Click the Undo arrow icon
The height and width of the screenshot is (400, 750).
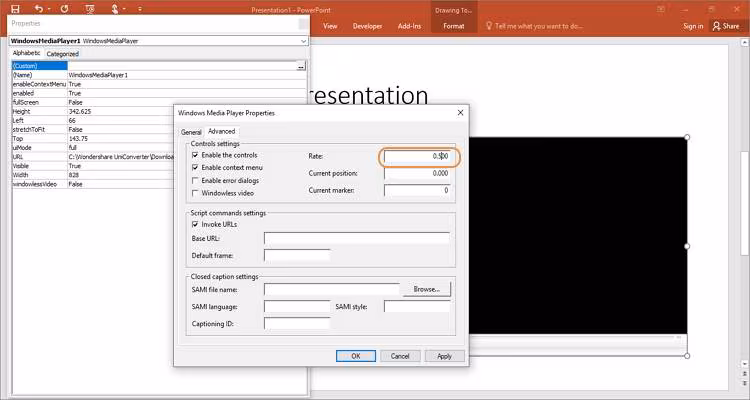pyautogui.click(x=38, y=9)
